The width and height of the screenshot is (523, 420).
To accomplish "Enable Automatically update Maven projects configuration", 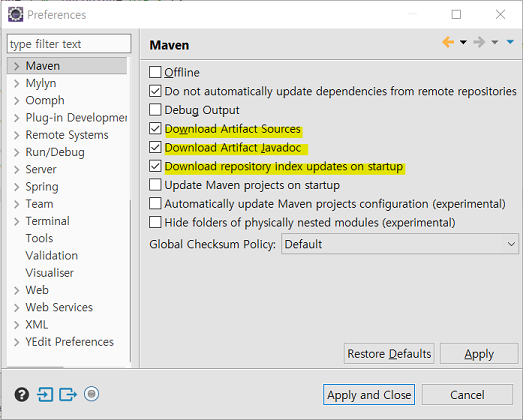I will (155, 203).
